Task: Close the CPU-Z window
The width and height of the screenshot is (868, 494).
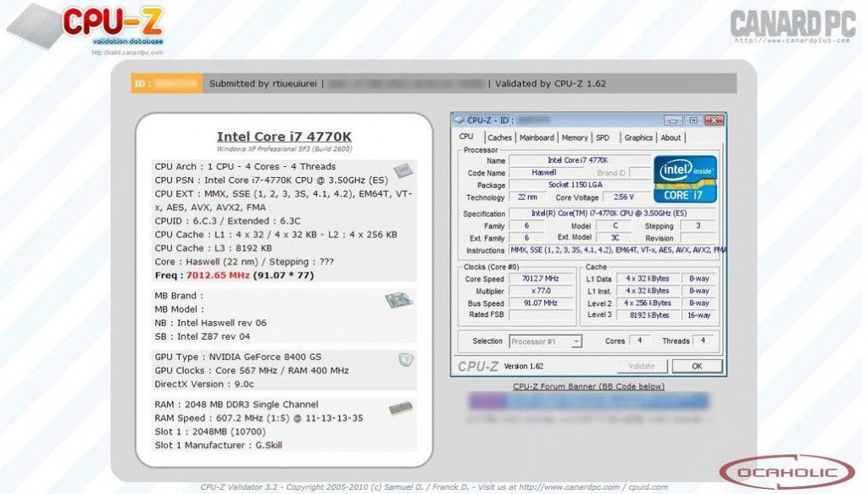Action: (714, 120)
